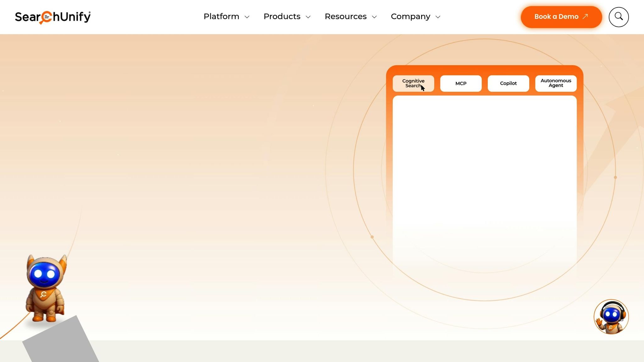Open the Company menu
This screenshot has height=362, width=644.
pos(410,17)
